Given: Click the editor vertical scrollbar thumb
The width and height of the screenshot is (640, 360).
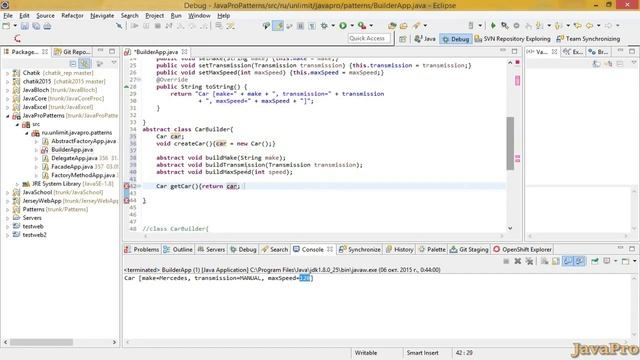Looking at the screenshot, I should (x=510, y=143).
